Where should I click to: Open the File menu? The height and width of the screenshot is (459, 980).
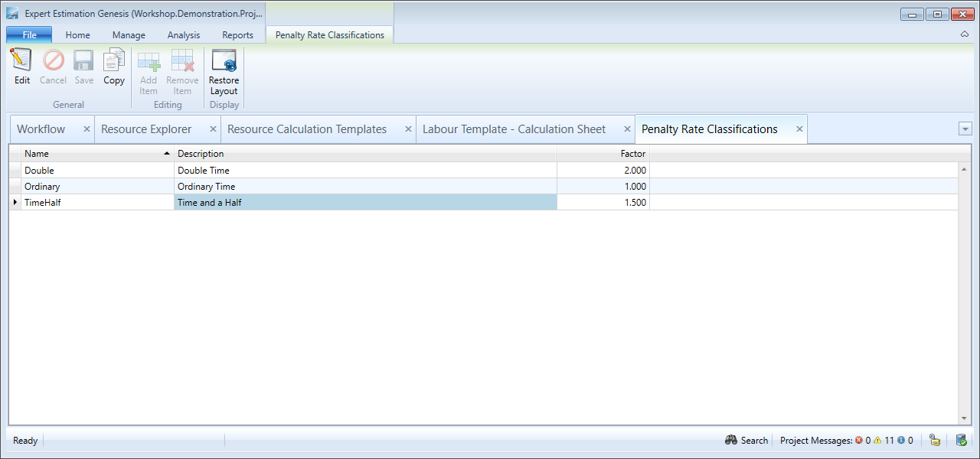[29, 35]
